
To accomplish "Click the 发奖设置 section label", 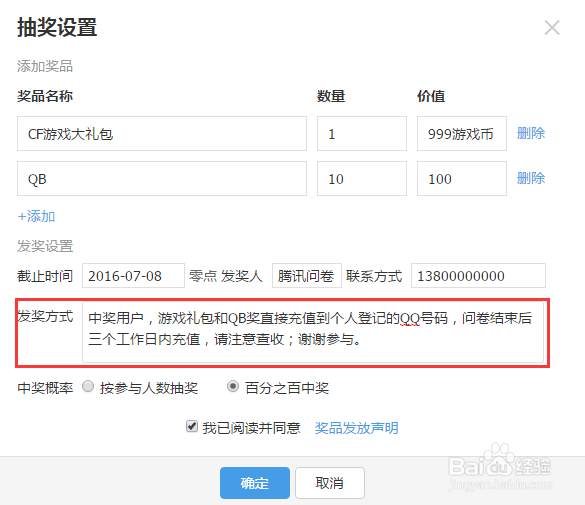I will coord(45,246).
